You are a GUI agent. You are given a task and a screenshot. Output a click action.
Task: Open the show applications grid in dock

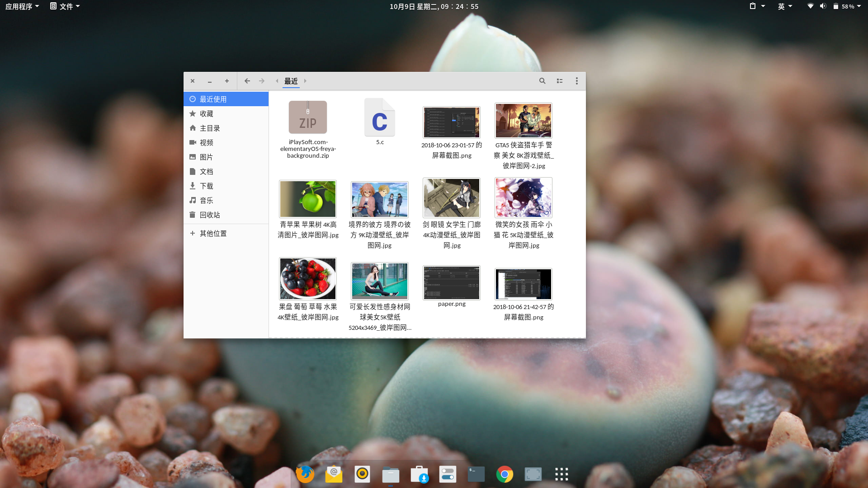click(x=561, y=474)
